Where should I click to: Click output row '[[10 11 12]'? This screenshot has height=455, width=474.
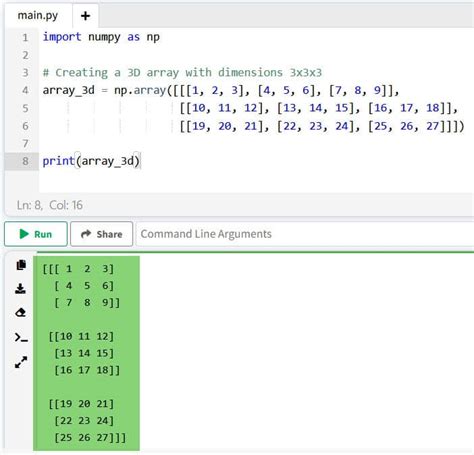click(x=81, y=336)
